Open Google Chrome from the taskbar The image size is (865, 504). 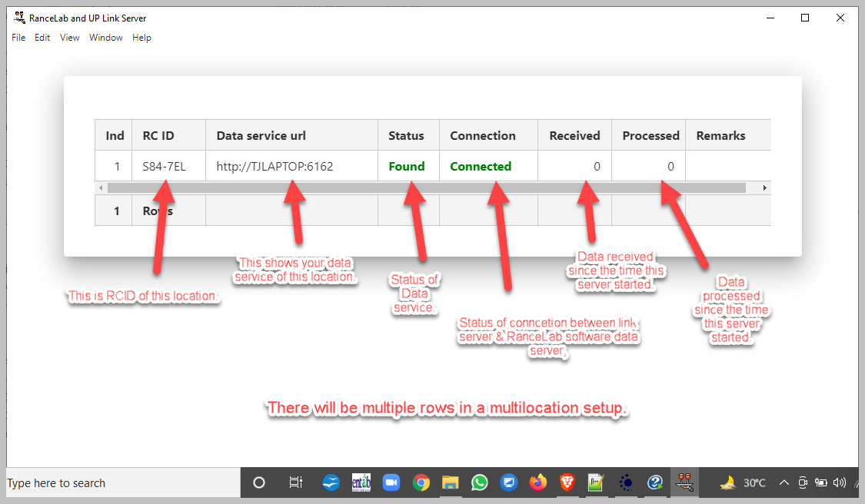pyautogui.click(x=421, y=483)
